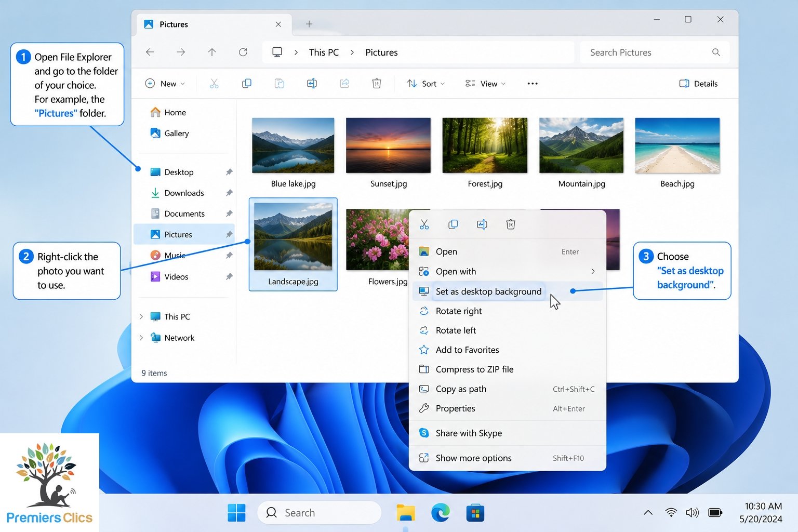Launch Microsoft Edge from the taskbar
Viewport: 798px width, 532px height.
(441, 513)
